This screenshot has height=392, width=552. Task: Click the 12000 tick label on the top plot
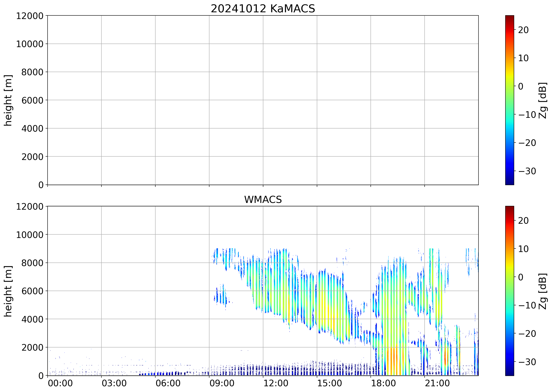(30, 16)
